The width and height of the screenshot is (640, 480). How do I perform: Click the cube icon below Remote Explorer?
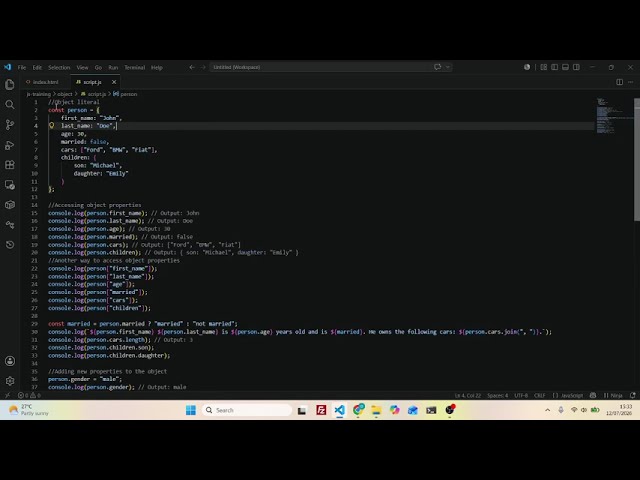10,204
